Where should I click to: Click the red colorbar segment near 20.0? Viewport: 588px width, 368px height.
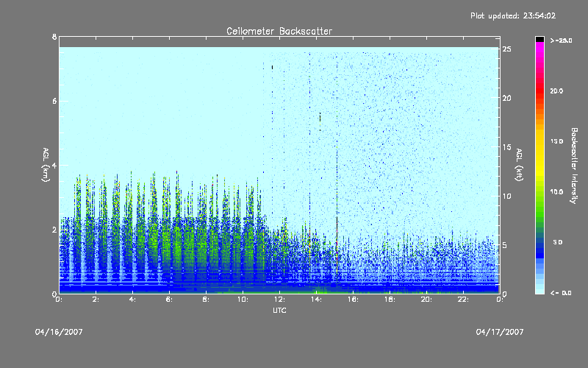[539, 91]
